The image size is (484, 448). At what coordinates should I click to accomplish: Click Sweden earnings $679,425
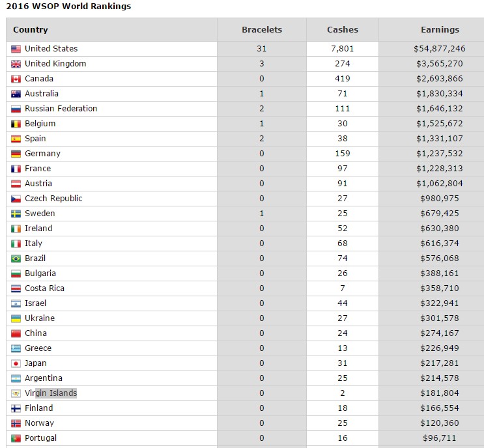click(x=440, y=213)
